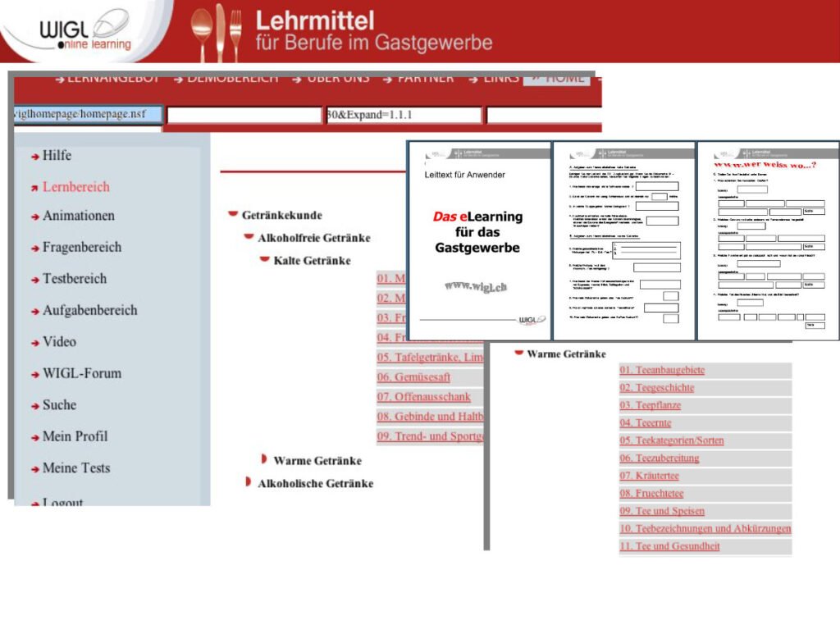This screenshot has width=840, height=625.
Task: Open the 08. Fruechtetee link
Action: [651, 494]
